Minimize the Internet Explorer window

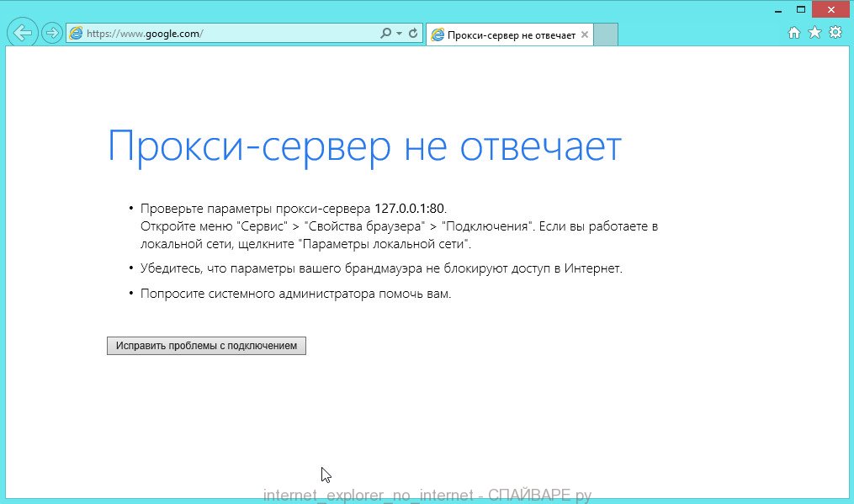pos(778,10)
